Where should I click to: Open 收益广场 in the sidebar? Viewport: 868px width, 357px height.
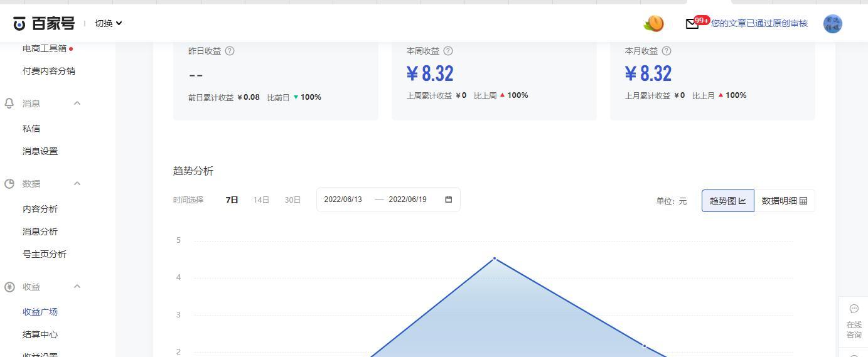(x=40, y=312)
